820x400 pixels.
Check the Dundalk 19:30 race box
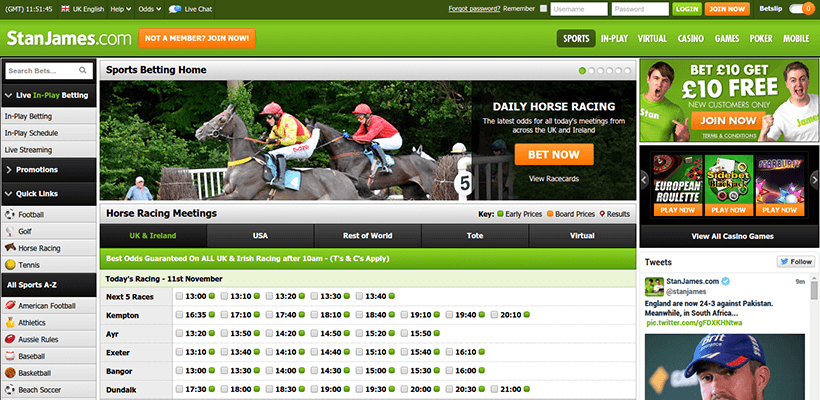pyautogui.click(x=359, y=390)
